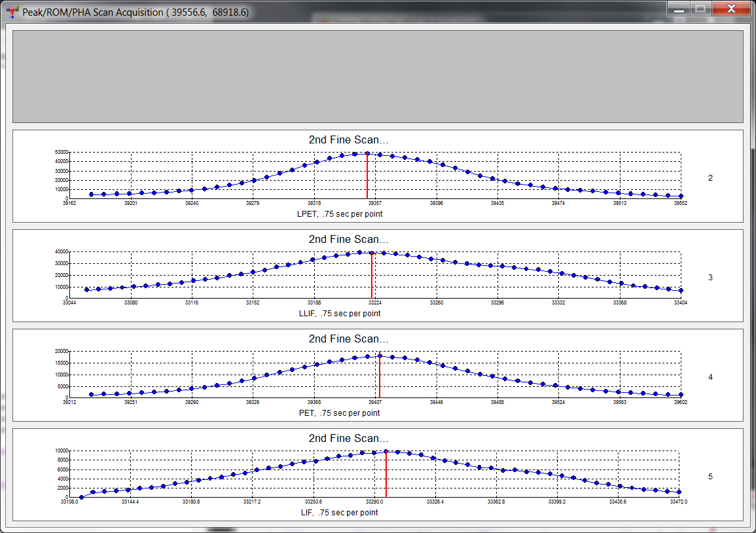Minimize the Peak/ROM/PHA Scan Acquisition window

680,9
